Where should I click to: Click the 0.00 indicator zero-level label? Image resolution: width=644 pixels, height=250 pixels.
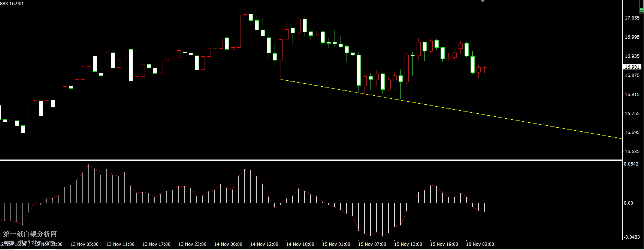(628, 203)
